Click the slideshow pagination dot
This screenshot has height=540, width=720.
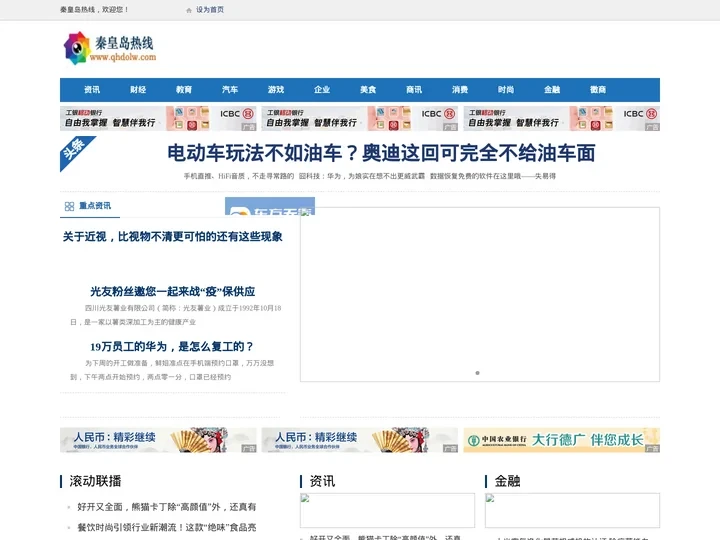478,373
